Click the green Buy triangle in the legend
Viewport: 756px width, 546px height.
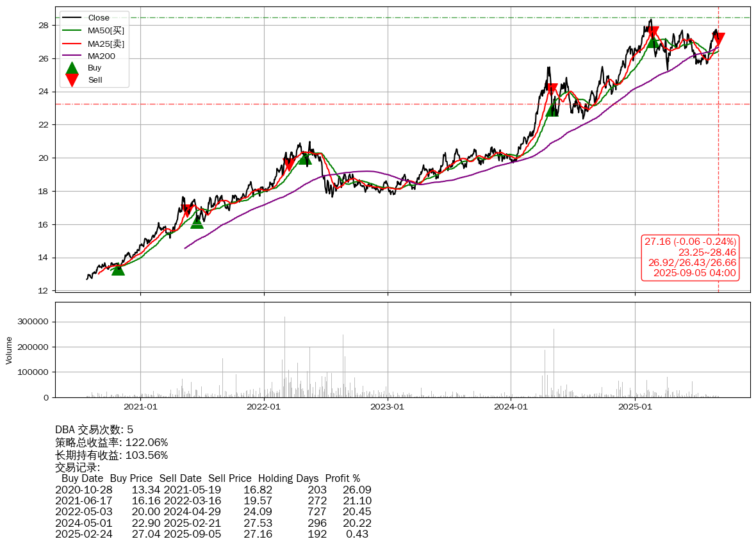pos(72,67)
